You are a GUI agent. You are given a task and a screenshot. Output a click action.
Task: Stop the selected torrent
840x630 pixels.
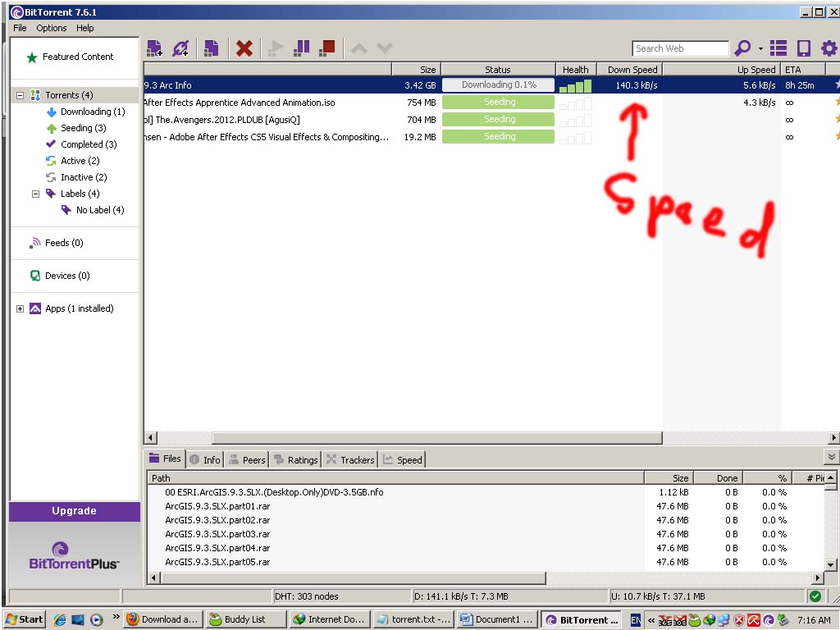click(x=326, y=48)
